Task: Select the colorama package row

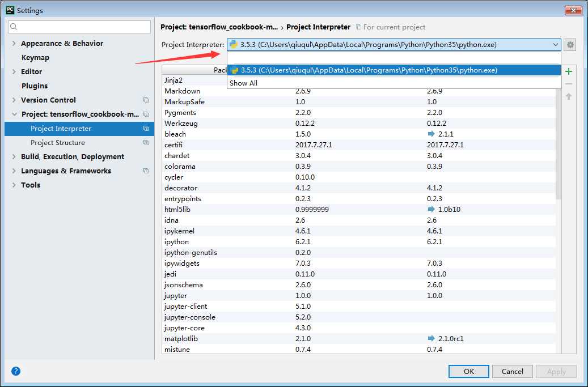Action: pos(359,167)
